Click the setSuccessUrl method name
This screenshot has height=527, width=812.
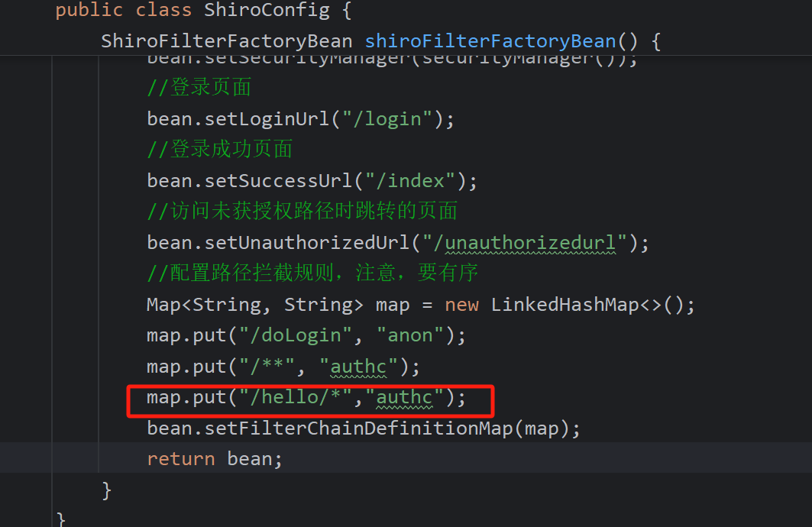pos(279,181)
